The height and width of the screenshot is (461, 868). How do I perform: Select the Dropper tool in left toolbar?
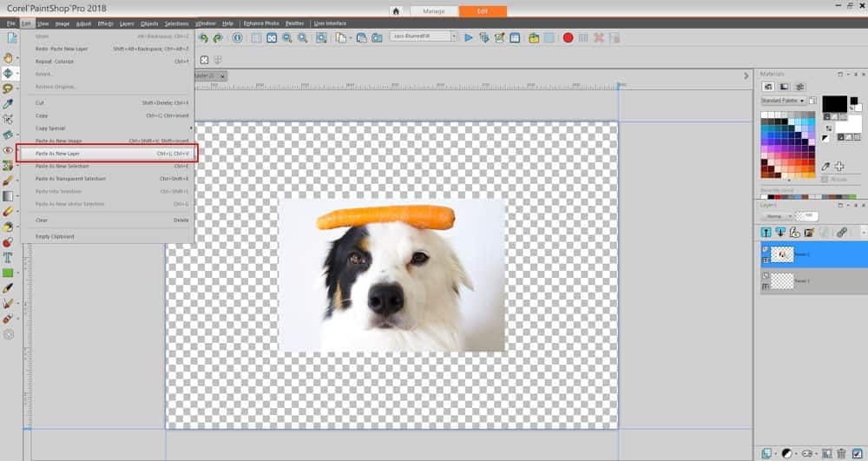tap(8, 102)
